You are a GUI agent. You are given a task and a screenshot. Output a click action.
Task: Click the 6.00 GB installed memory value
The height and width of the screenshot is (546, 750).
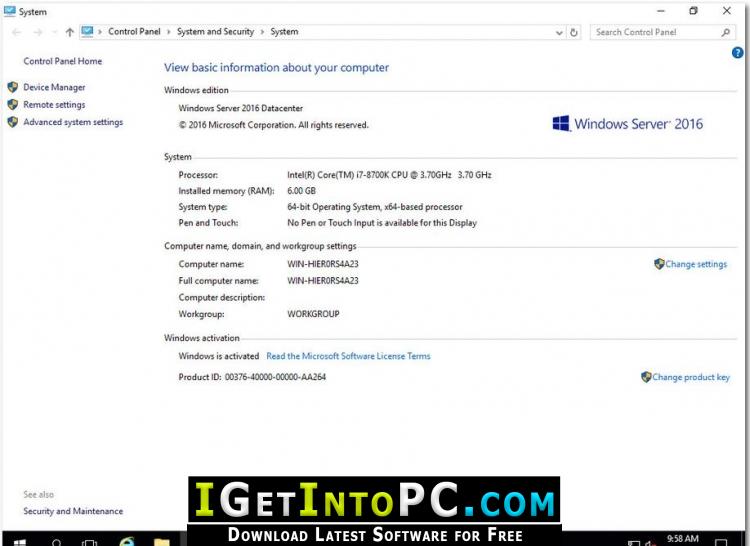tap(301, 191)
